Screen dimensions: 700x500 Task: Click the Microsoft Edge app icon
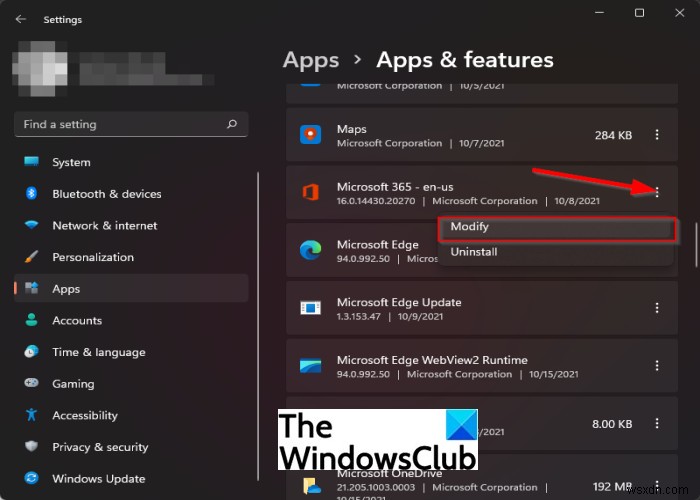point(310,250)
